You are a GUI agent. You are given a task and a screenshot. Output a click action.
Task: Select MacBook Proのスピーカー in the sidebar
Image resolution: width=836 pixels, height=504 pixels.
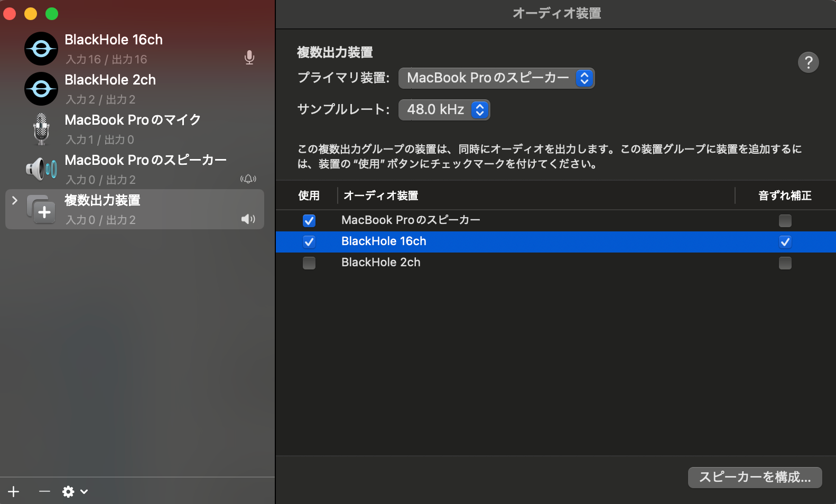(135, 169)
